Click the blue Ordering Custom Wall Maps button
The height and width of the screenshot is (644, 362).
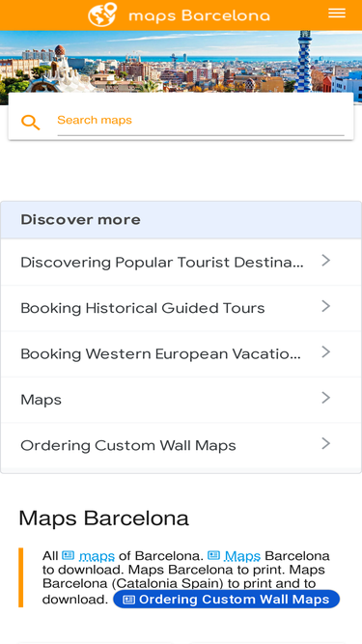tap(227, 600)
